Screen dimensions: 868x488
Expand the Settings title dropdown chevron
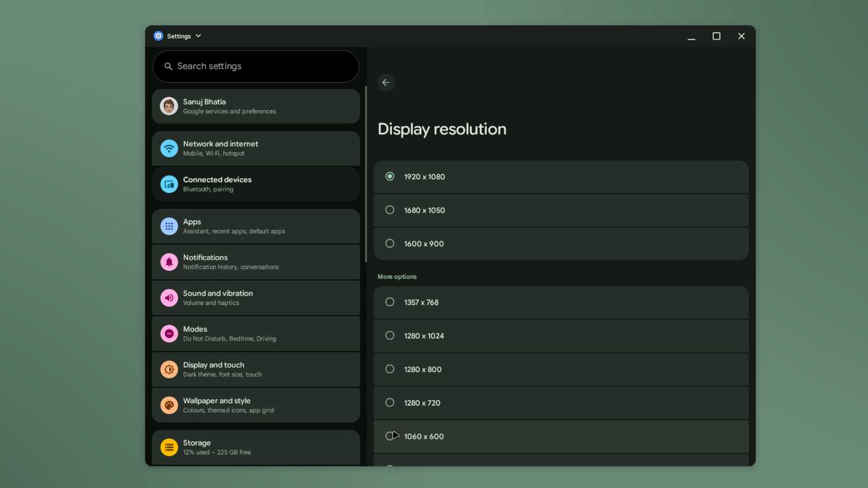(198, 36)
